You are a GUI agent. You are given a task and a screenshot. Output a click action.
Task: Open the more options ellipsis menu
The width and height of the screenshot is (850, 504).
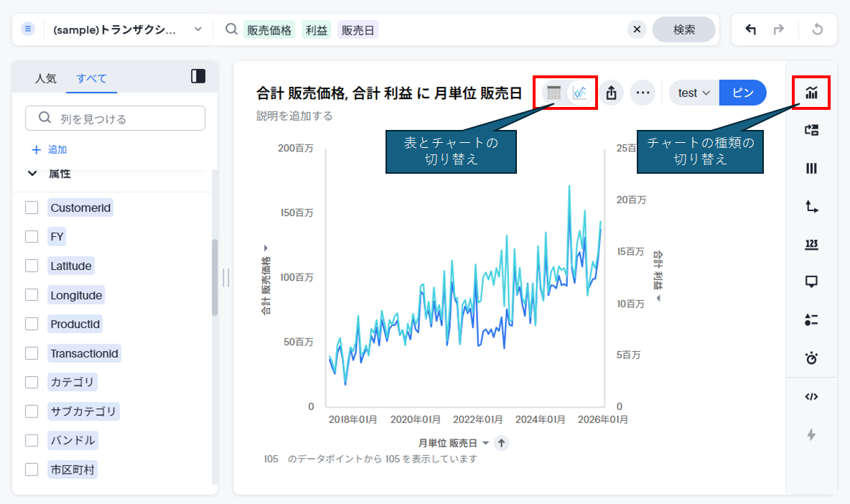(x=643, y=93)
